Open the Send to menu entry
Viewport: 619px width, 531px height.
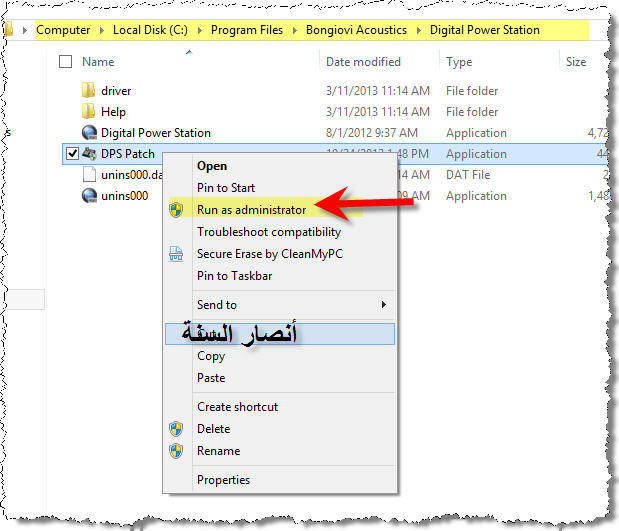pos(217,305)
